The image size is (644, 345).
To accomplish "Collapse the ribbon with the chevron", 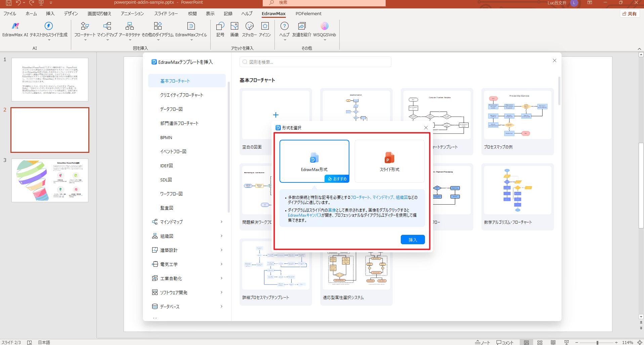I will pyautogui.click(x=639, y=49).
